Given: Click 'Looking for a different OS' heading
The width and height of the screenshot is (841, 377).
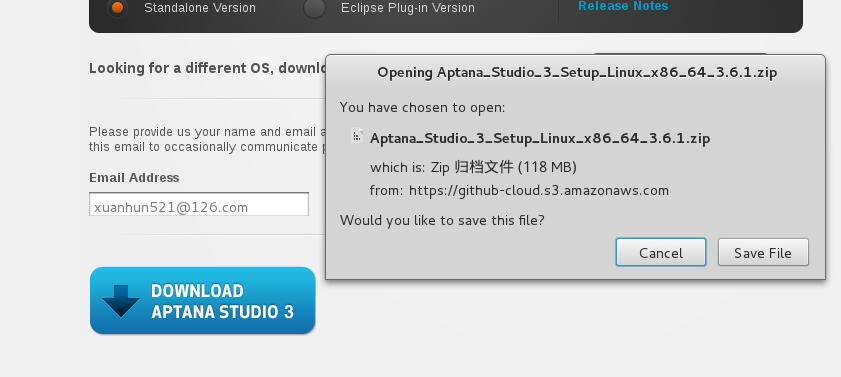Looking at the screenshot, I should click(x=208, y=68).
